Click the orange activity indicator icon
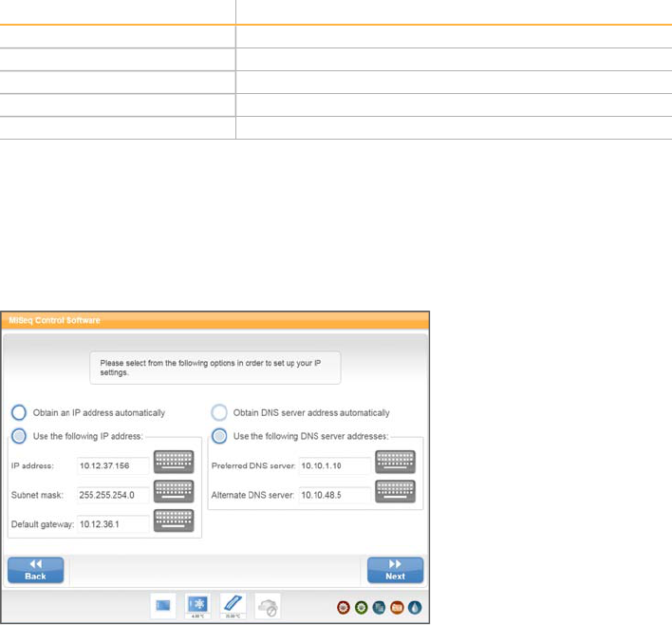Screen dimensions: 672x625 (x=397, y=607)
